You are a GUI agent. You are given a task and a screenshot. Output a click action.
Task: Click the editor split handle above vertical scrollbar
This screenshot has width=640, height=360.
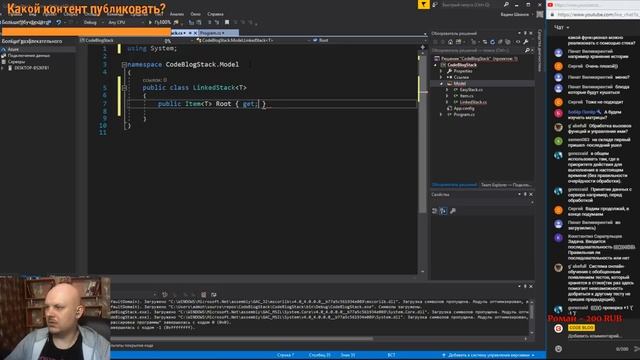(422, 47)
